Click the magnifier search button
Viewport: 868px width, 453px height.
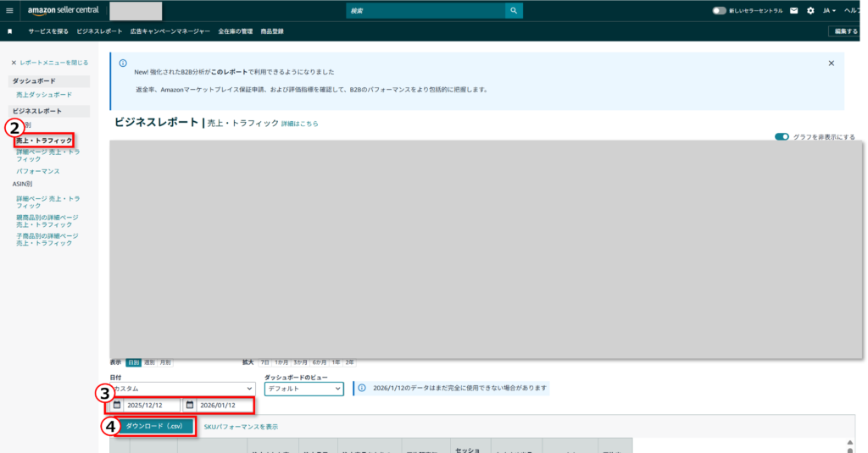click(x=513, y=10)
